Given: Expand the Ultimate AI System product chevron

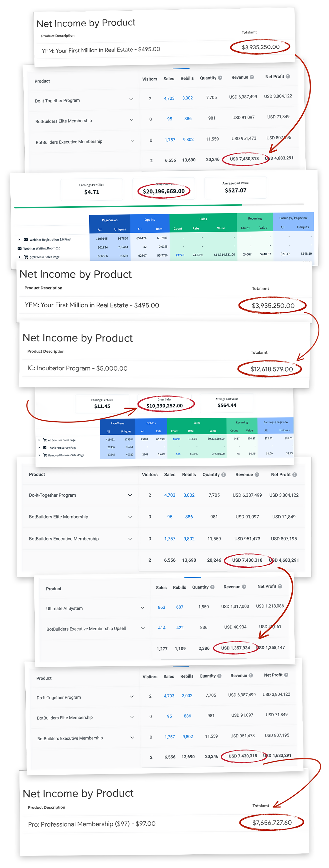Looking at the screenshot, I should [x=142, y=608].
